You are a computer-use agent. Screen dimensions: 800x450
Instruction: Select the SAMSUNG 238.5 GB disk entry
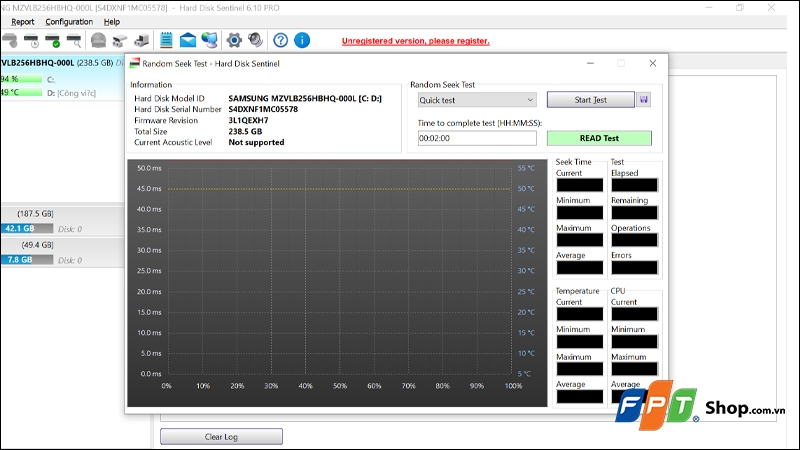point(62,63)
